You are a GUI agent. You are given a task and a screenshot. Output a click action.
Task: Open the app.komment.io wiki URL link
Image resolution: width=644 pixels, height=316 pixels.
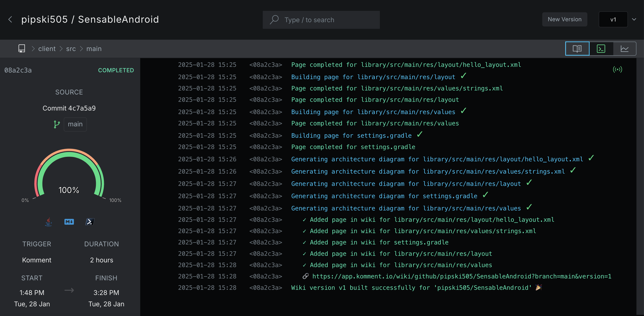462,276
